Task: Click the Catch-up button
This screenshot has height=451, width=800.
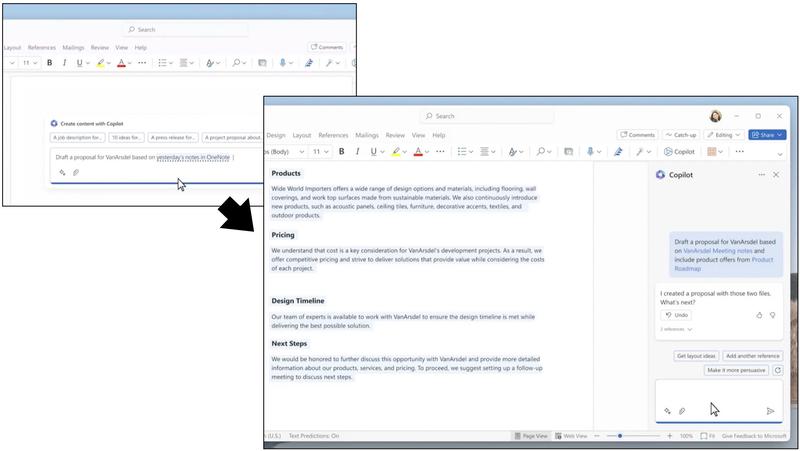Action: tap(681, 135)
